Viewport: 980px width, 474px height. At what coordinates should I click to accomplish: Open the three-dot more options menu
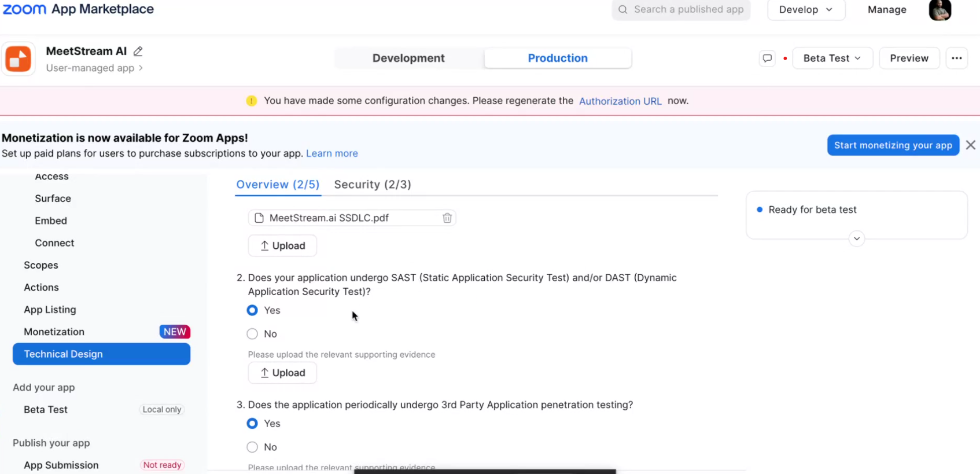pos(957,58)
